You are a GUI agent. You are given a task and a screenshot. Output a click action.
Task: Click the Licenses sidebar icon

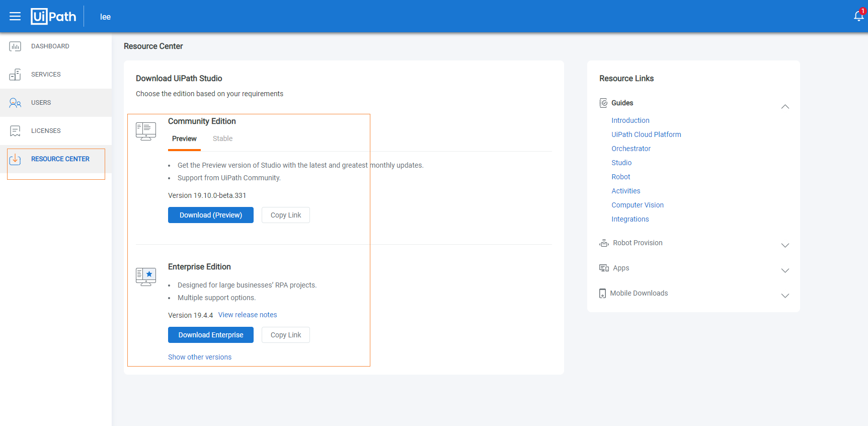pos(15,131)
